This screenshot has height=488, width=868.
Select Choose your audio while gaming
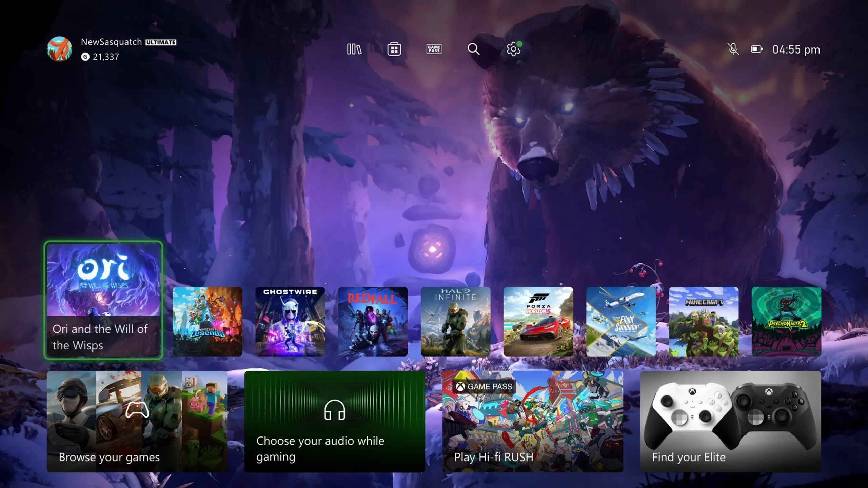(x=334, y=421)
